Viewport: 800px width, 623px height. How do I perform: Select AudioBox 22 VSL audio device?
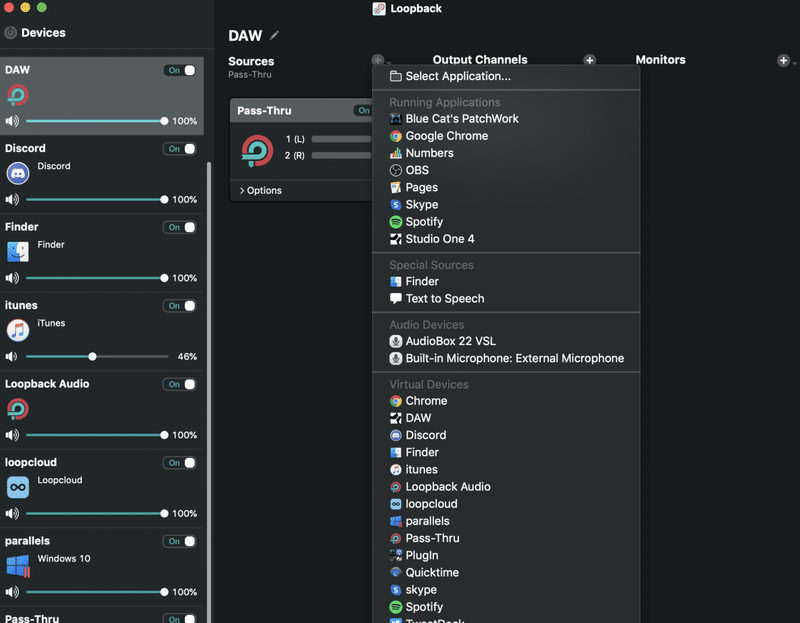pyautogui.click(x=506, y=341)
